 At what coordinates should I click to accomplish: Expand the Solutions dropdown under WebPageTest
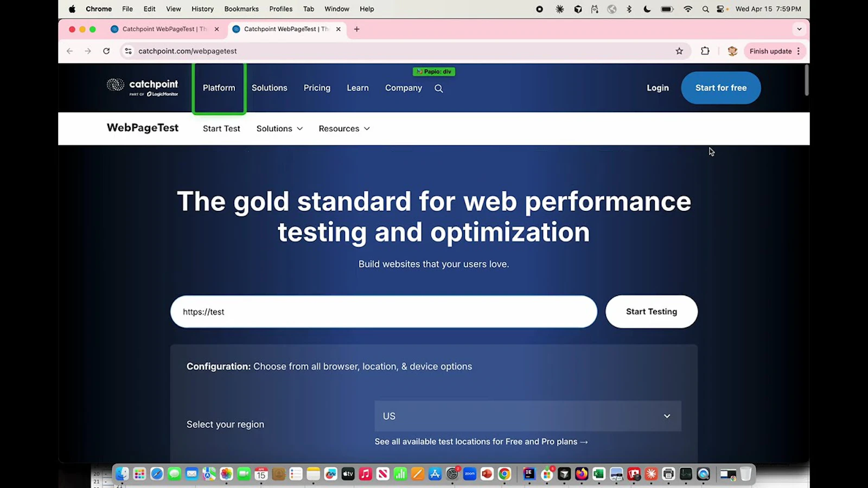coord(279,129)
